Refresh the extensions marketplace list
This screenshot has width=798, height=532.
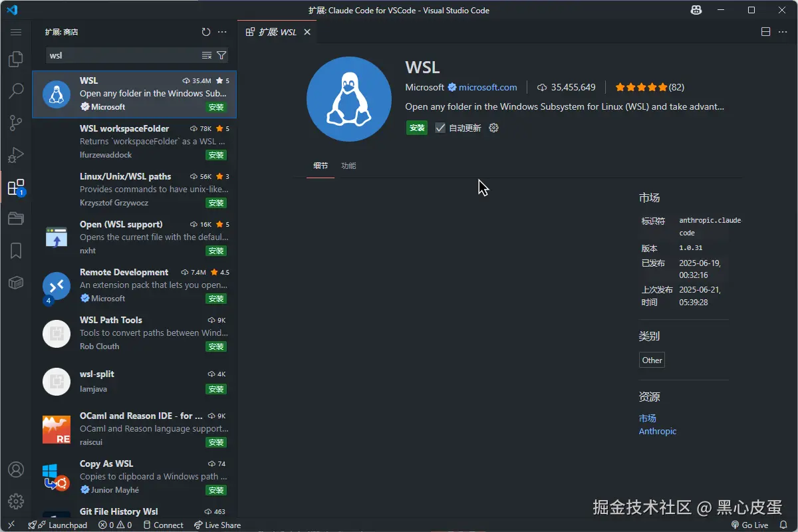click(206, 32)
